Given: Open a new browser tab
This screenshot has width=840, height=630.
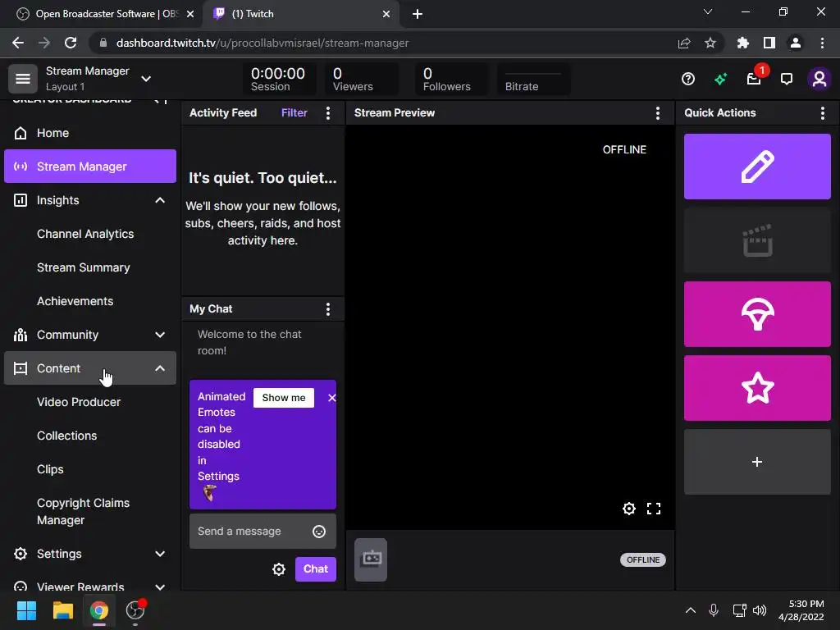Looking at the screenshot, I should (x=418, y=14).
